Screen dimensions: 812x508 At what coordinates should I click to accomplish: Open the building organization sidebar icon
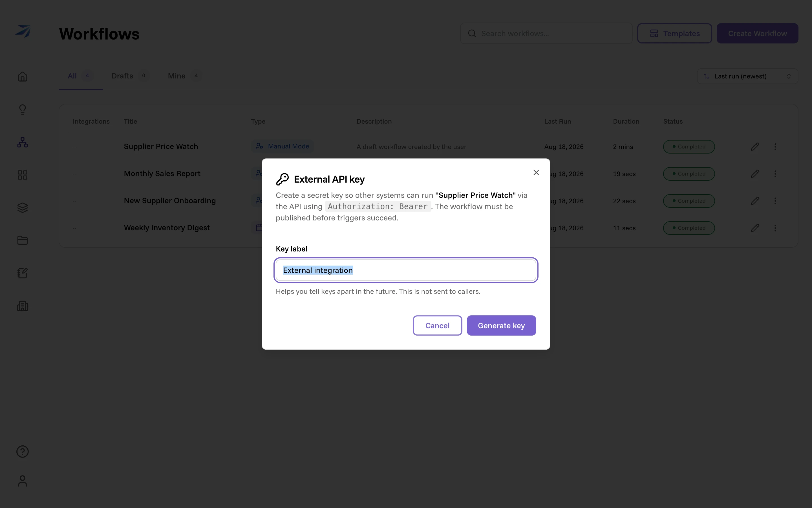coord(23,306)
